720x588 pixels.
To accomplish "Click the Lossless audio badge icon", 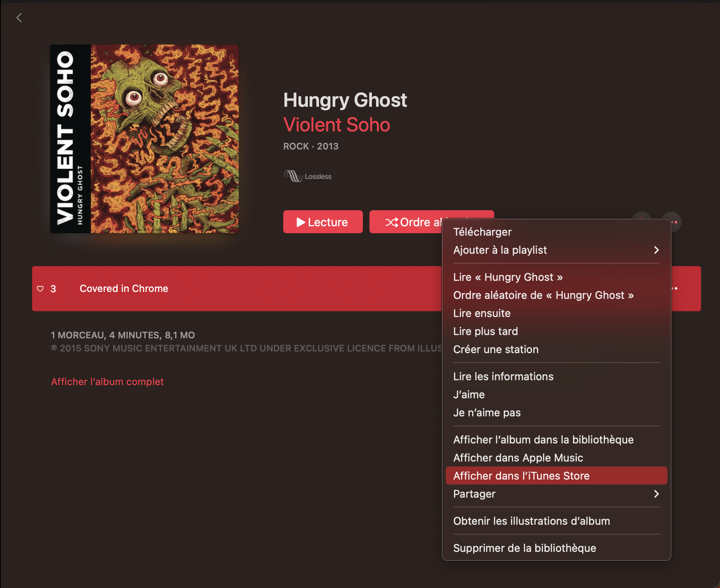I will pyautogui.click(x=293, y=176).
